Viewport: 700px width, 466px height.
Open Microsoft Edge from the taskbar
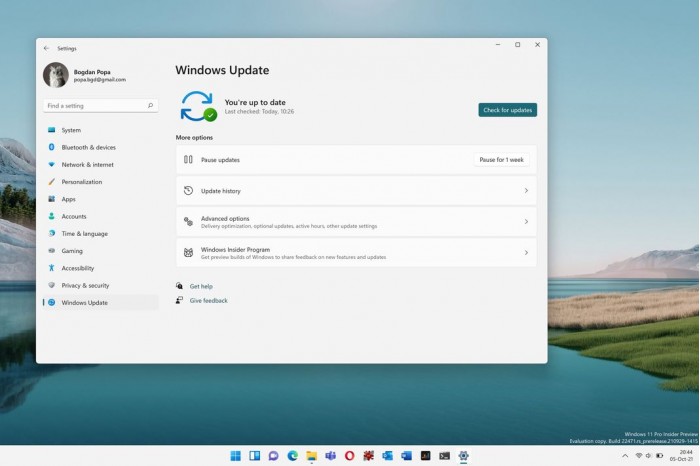click(293, 456)
